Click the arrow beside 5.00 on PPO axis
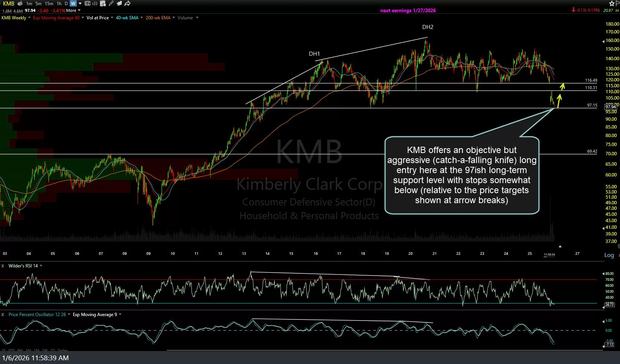The height and width of the screenshot is (364, 620). click(603, 321)
